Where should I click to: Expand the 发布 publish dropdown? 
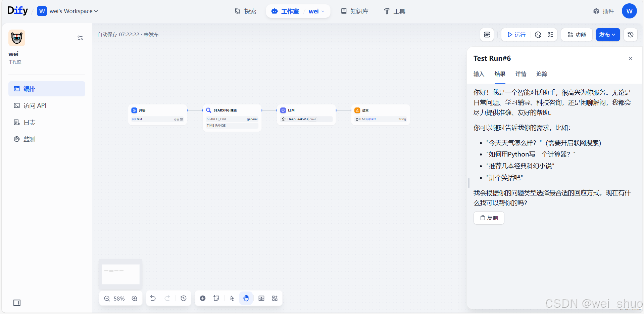(608, 35)
